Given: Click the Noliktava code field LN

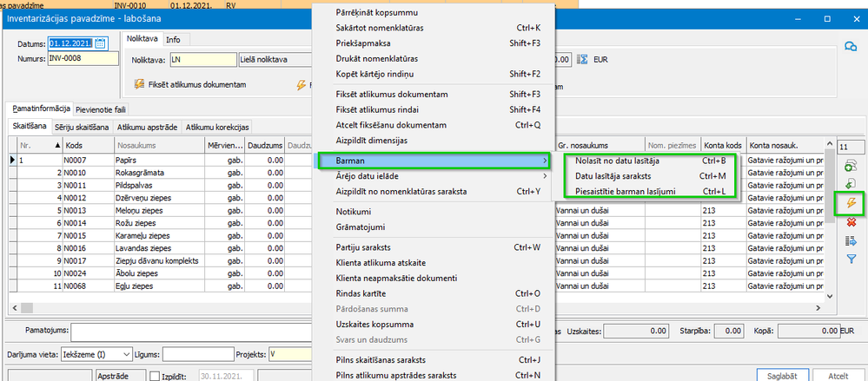Looking at the screenshot, I should click(x=202, y=59).
